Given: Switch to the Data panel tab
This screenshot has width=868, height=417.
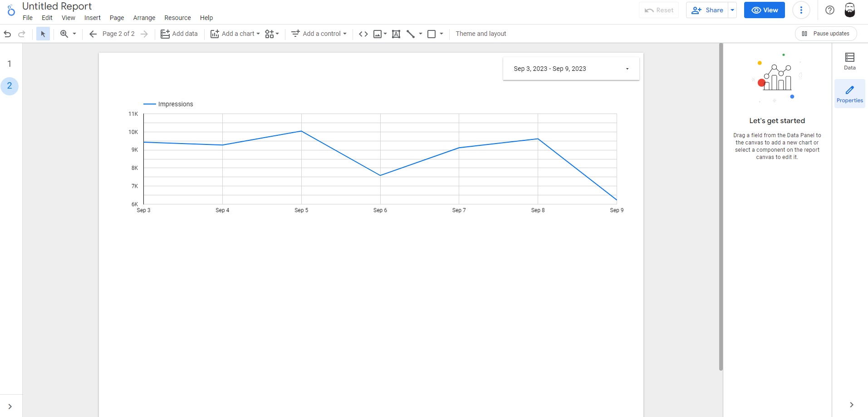Looking at the screenshot, I should [x=849, y=61].
